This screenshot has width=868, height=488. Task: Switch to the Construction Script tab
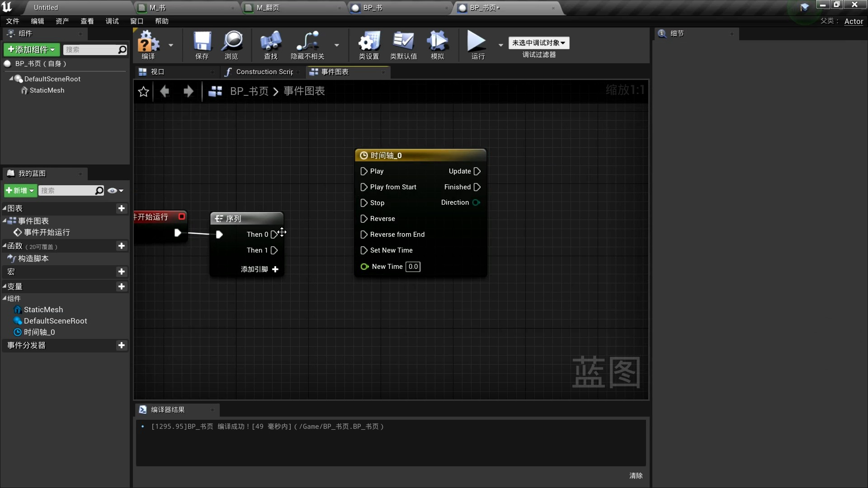pyautogui.click(x=264, y=72)
